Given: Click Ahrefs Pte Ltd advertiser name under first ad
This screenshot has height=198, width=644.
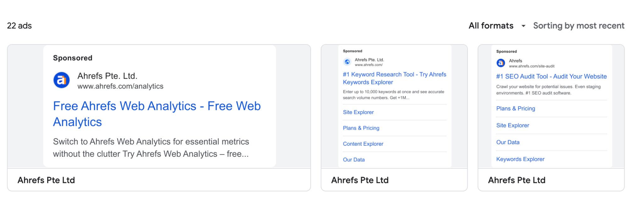Looking at the screenshot, I should (x=46, y=180).
